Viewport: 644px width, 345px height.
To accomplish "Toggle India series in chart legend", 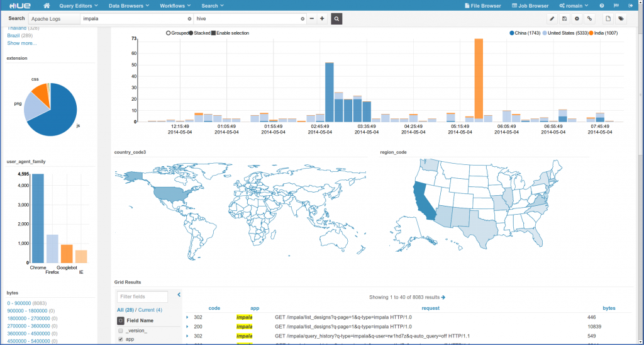I will 602,32.
